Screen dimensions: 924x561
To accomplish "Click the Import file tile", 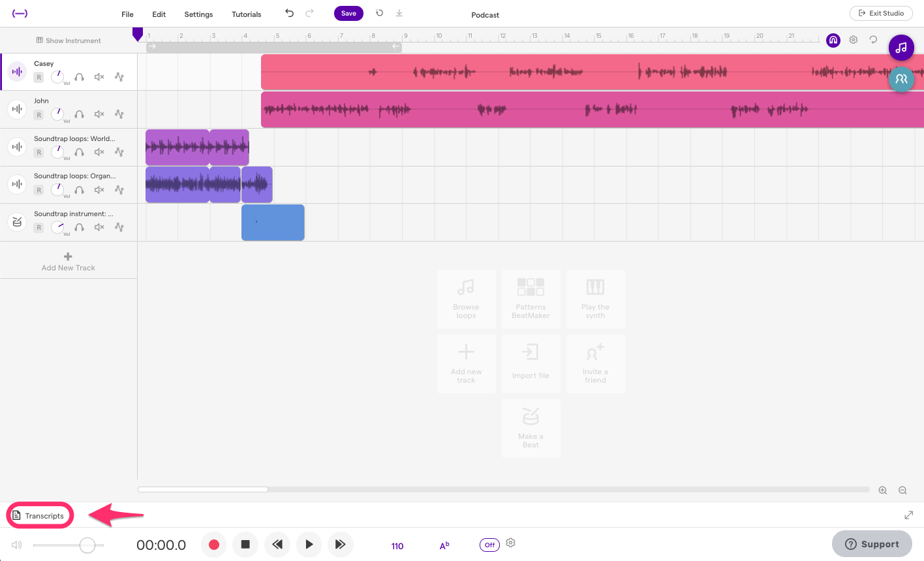I will pos(531,363).
